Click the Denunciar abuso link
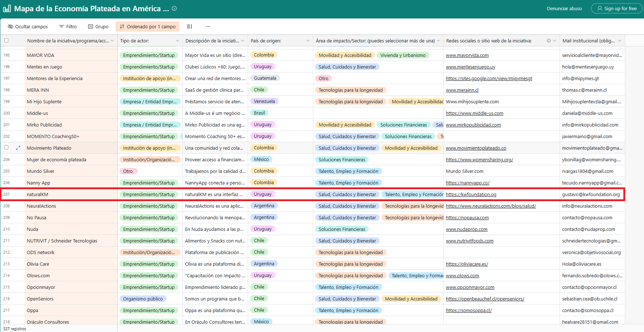 564,8
